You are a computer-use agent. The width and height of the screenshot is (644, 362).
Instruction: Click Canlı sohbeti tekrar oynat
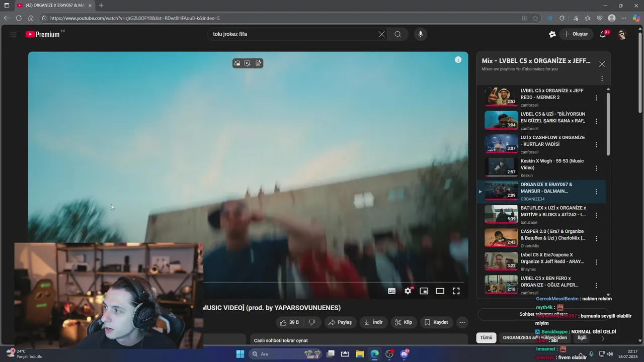[x=281, y=340]
